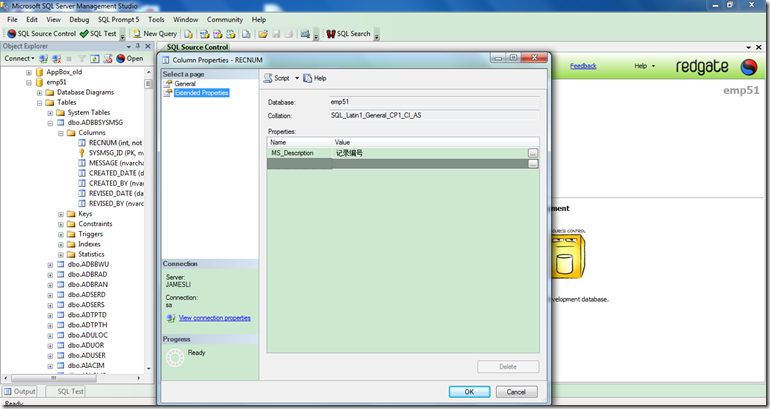The image size is (770, 409).
Task: Collapse the Columns folder
Action: click(61, 134)
